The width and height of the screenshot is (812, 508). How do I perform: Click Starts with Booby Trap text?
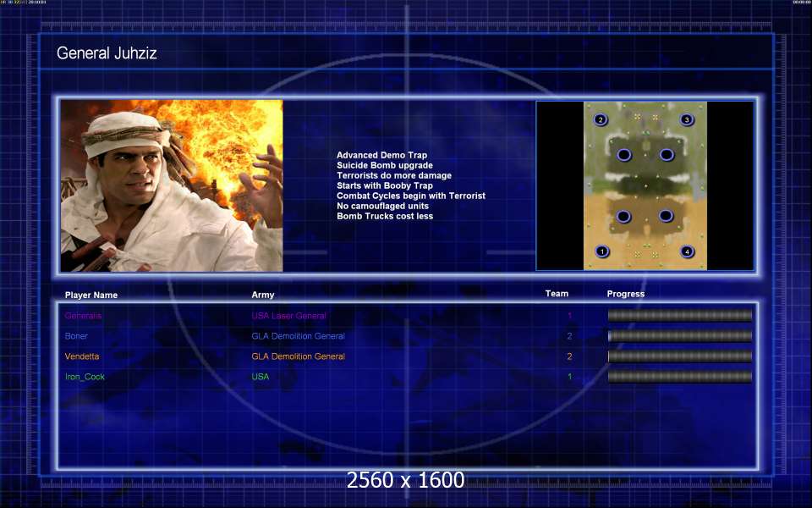(x=385, y=185)
